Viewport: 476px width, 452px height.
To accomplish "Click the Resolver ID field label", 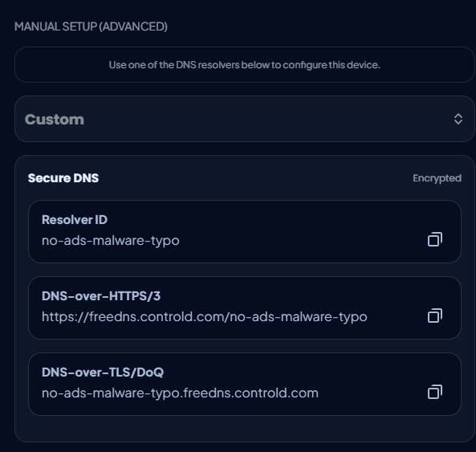I will pos(75,220).
